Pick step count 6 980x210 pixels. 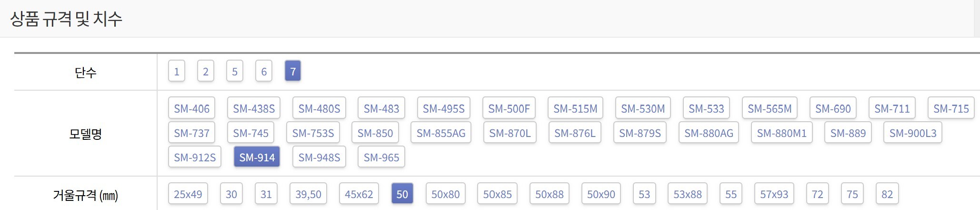click(x=264, y=71)
